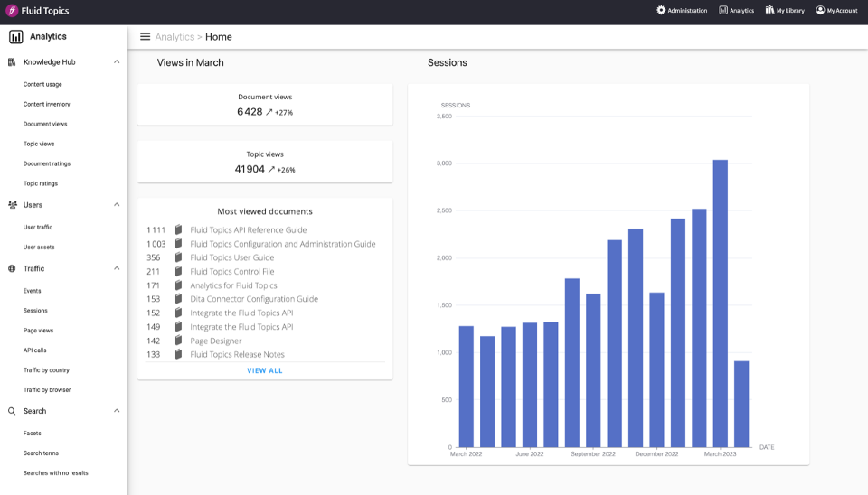Click the Search magnifier icon in sidebar
The width and height of the screenshot is (868, 495).
12,411
